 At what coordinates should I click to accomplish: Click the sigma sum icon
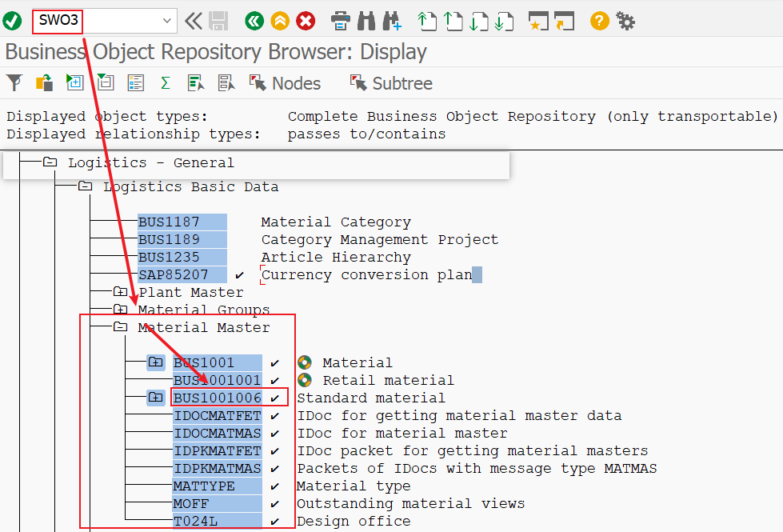pyautogui.click(x=166, y=83)
